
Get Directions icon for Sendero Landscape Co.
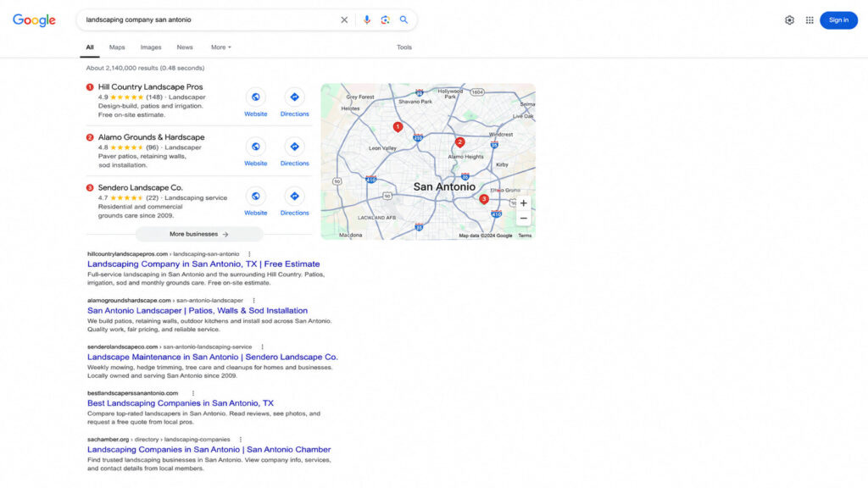click(x=294, y=197)
